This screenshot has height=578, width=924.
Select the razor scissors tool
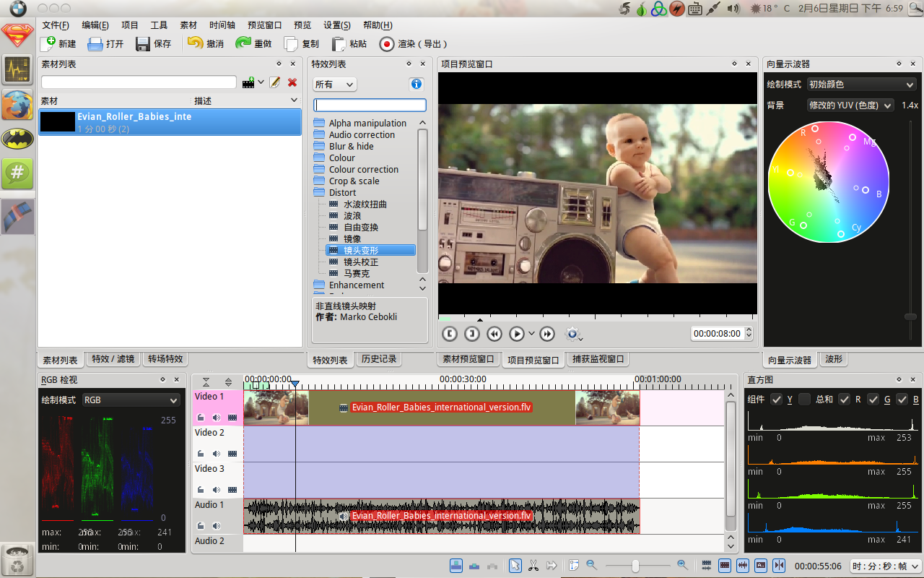tap(533, 566)
